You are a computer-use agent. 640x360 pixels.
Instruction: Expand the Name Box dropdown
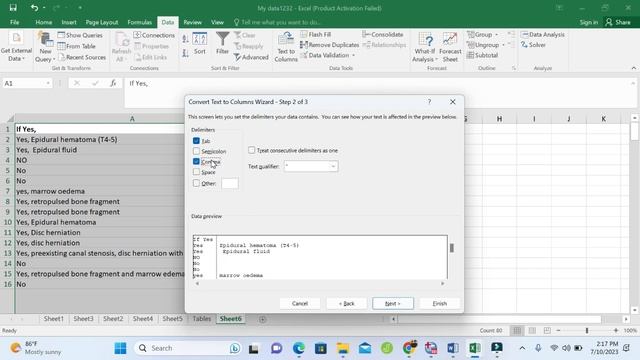click(x=48, y=83)
